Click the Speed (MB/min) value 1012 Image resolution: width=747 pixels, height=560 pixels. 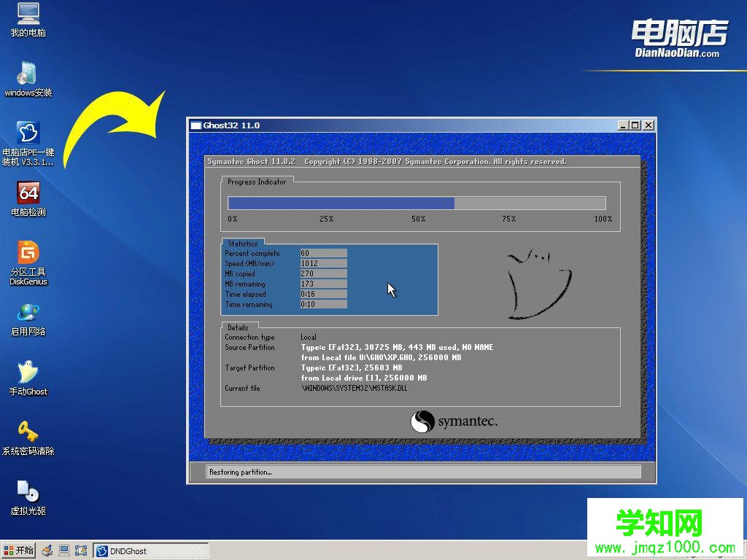323,263
